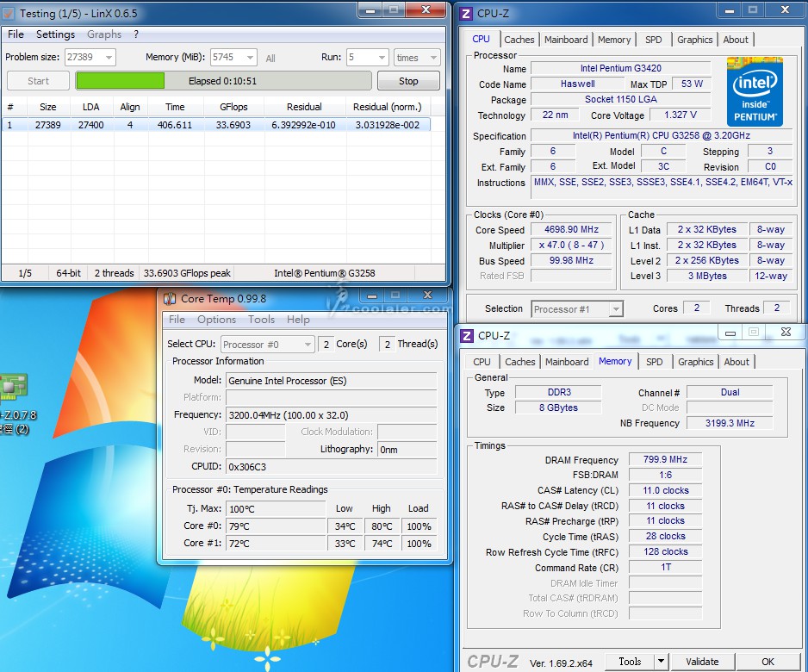Click the lower CPU-Z window Z icon

click(x=466, y=335)
